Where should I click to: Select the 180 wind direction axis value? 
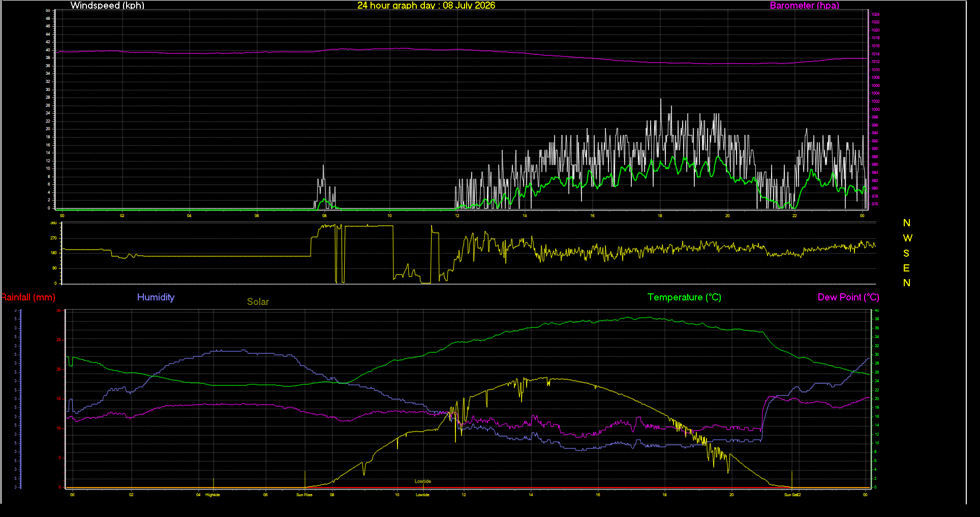pyautogui.click(x=53, y=253)
